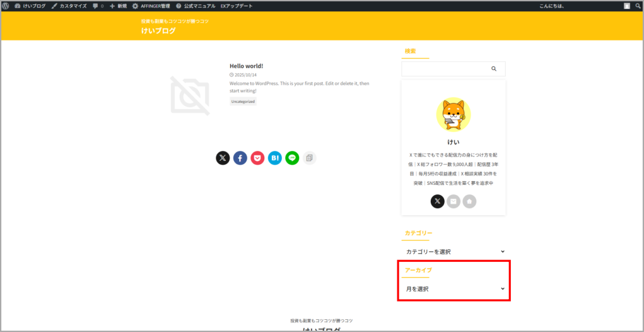Open the profile card's X account icon

pos(438,201)
